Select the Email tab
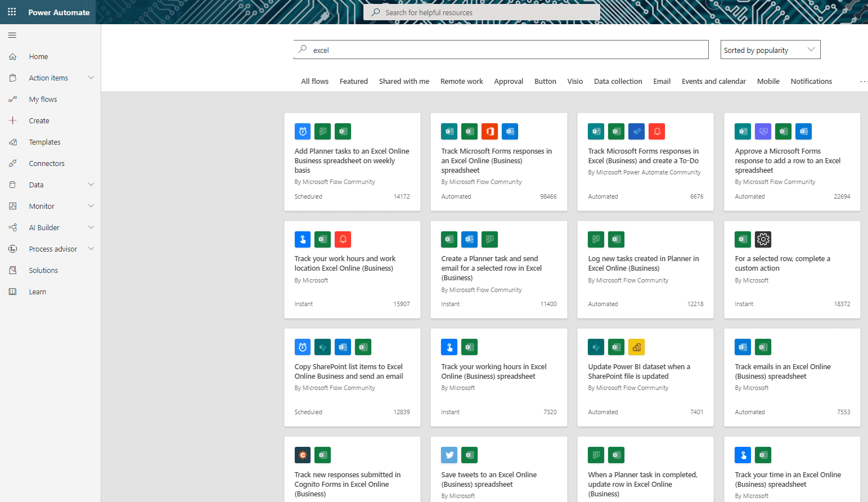The width and height of the screenshot is (868, 502). tap(662, 82)
